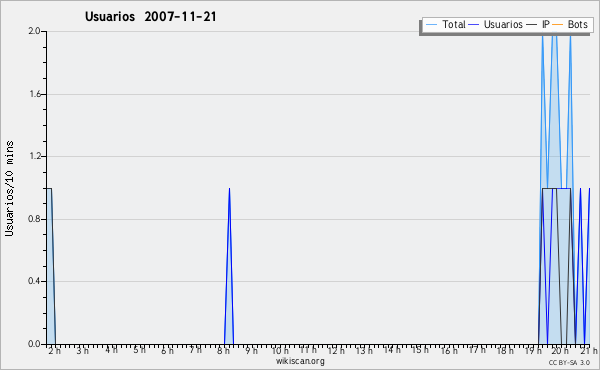Click the y-axis value 2.0
600x370 pixels.
click(x=34, y=31)
